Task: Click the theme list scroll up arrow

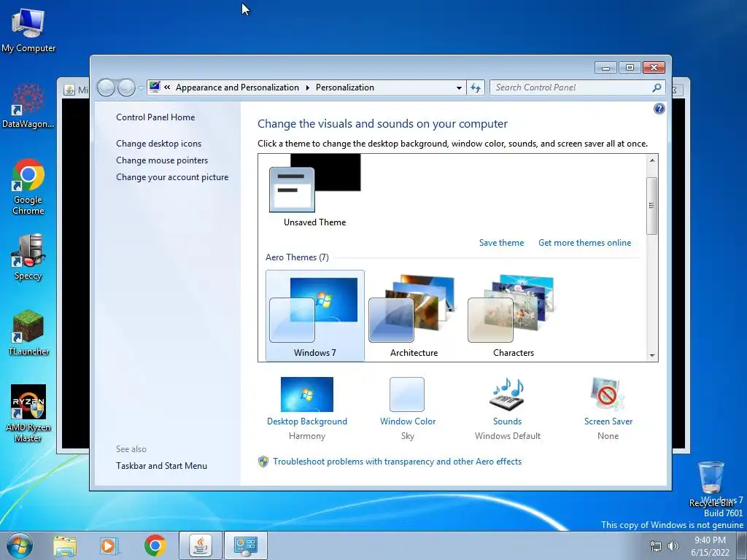Action: point(651,160)
